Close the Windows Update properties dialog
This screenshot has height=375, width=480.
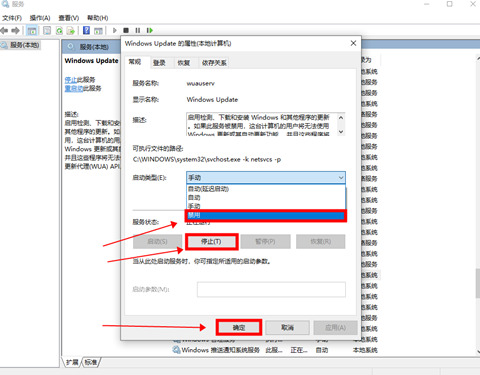[x=353, y=43]
